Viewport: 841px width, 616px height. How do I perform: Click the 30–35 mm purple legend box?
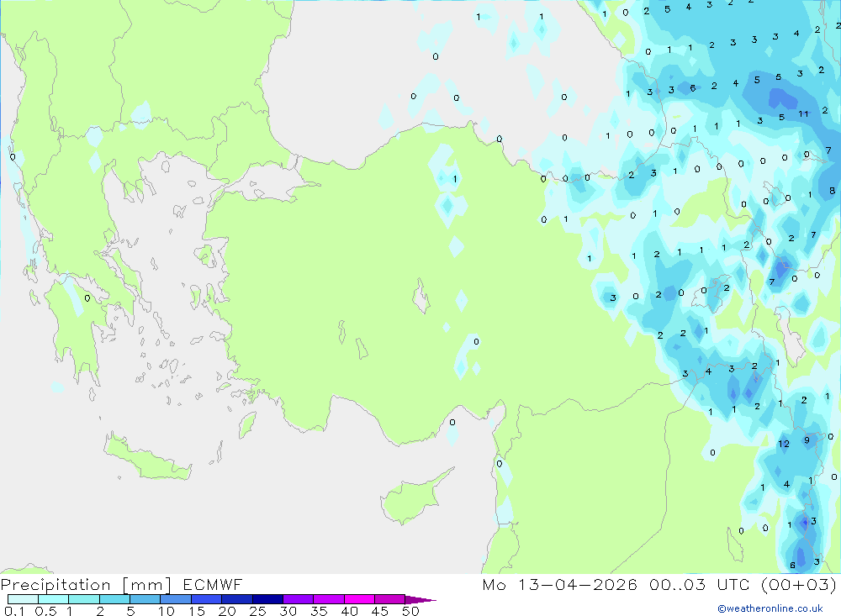click(299, 599)
